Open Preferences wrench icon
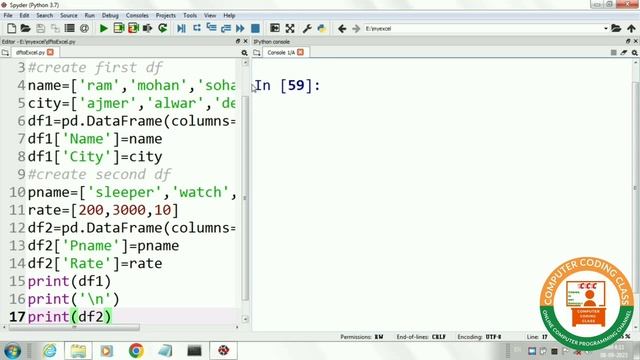The height and width of the screenshot is (360, 640). click(x=307, y=29)
